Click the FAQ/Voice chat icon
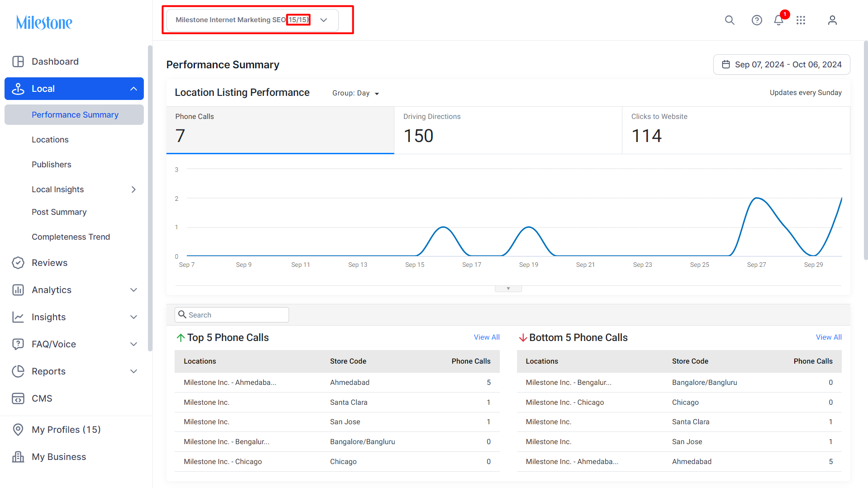 click(x=18, y=344)
